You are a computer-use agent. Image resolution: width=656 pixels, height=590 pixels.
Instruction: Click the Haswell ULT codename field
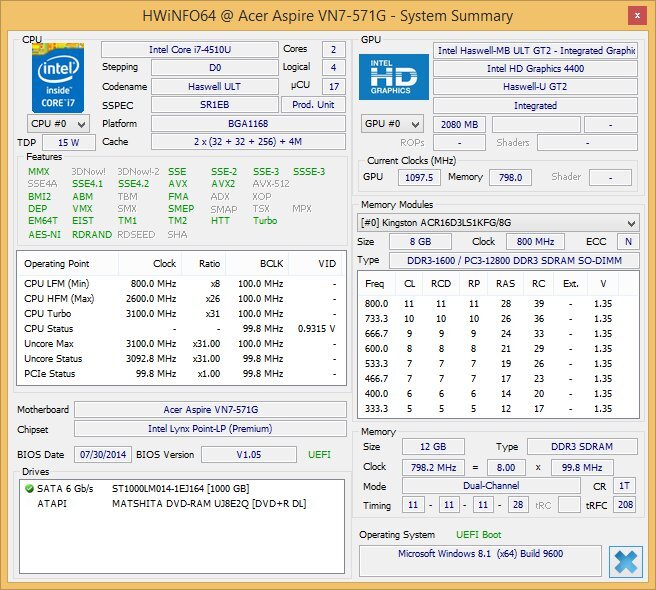click(215, 86)
